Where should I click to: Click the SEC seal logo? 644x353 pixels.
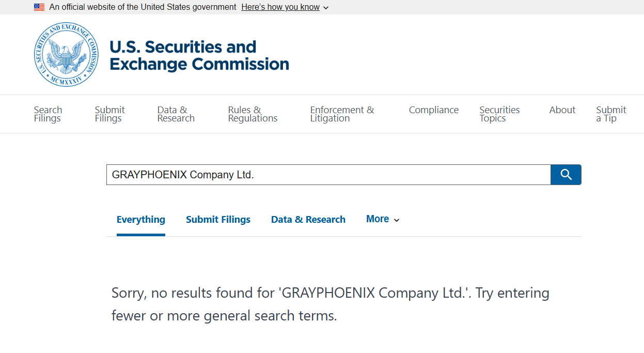point(66,54)
